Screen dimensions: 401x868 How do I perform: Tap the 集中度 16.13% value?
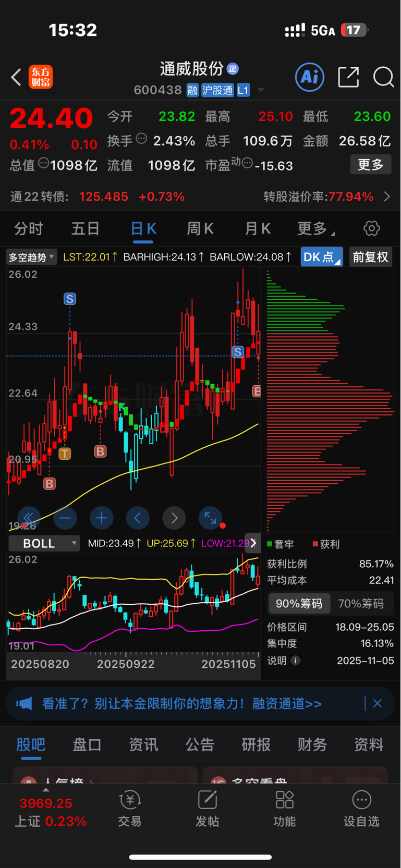[x=377, y=643]
